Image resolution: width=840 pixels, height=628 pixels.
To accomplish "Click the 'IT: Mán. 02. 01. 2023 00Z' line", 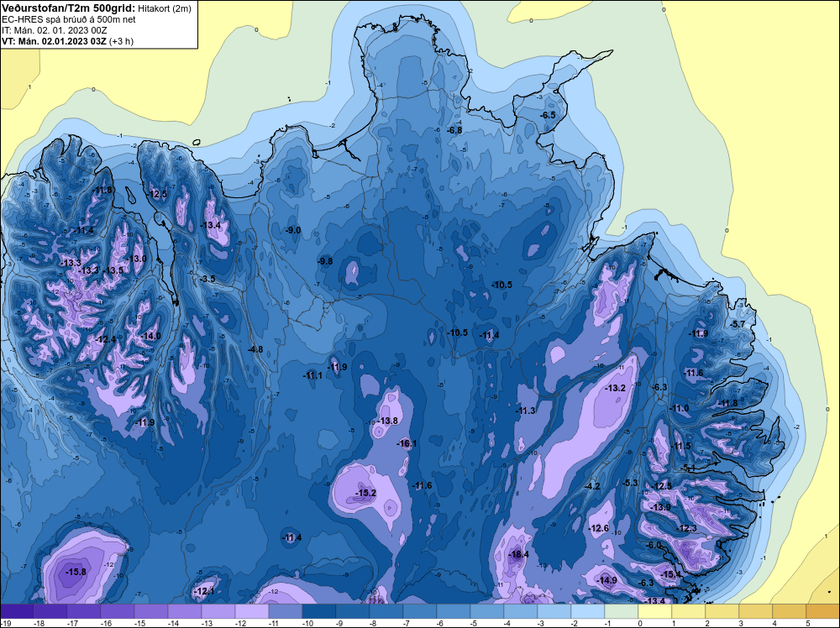I will coord(54,30).
